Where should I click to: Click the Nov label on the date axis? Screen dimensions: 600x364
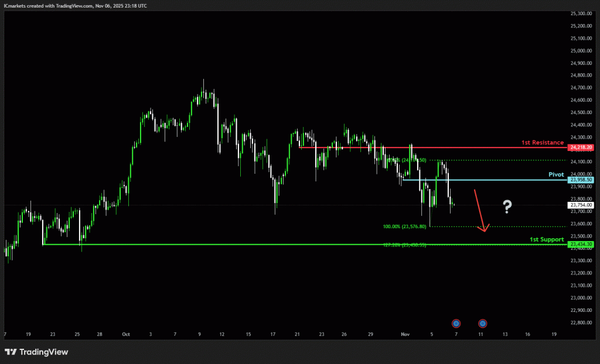405,334
